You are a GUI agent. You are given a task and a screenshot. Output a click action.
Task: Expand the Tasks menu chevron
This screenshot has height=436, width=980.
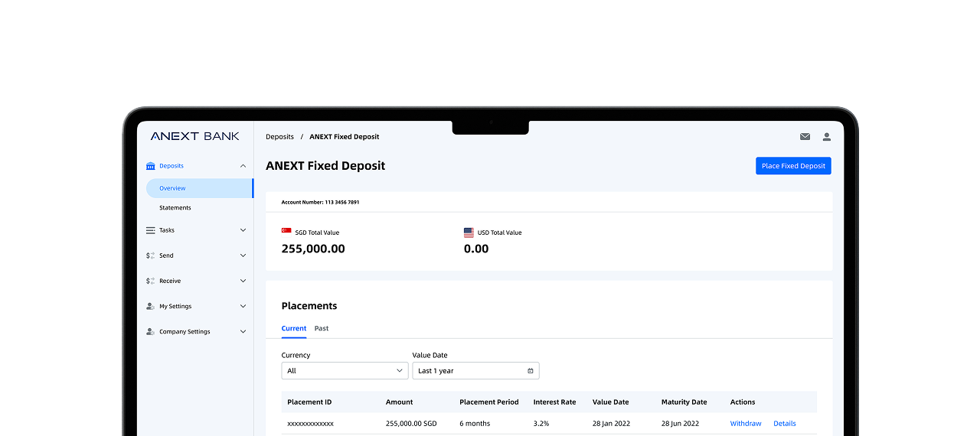(243, 230)
